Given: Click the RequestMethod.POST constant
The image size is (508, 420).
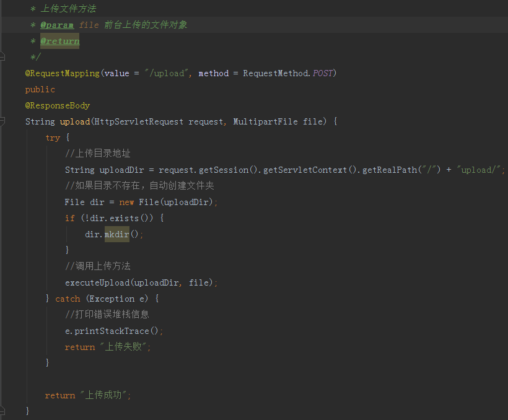Looking at the screenshot, I should coord(288,73).
